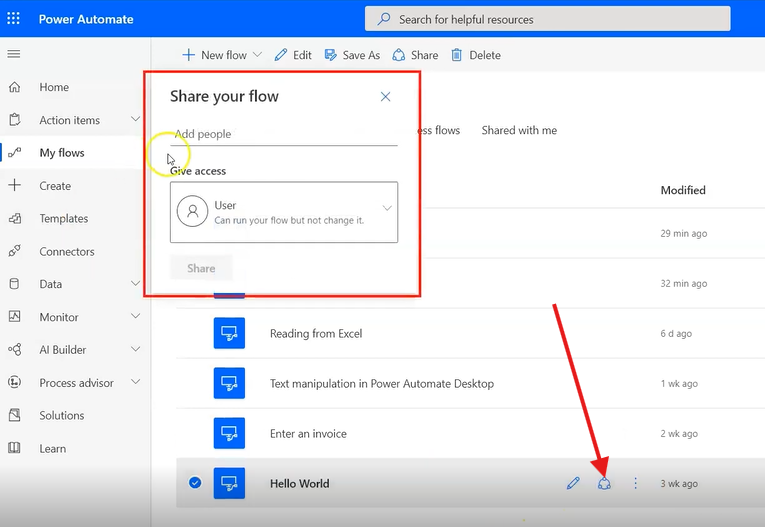Expand the Data section chevron
The image size is (765, 527).
pyautogui.click(x=136, y=284)
